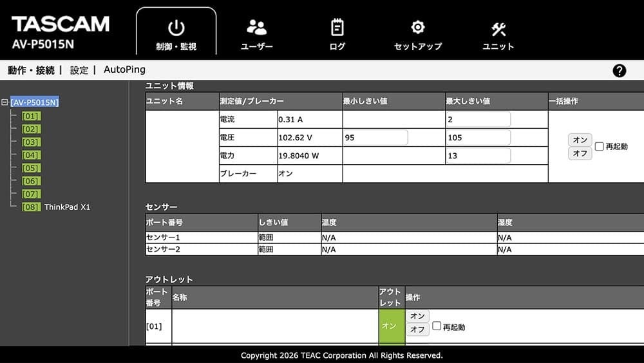This screenshot has height=363, width=644.
Task: Go to the 設定 submenu
Action: click(79, 70)
